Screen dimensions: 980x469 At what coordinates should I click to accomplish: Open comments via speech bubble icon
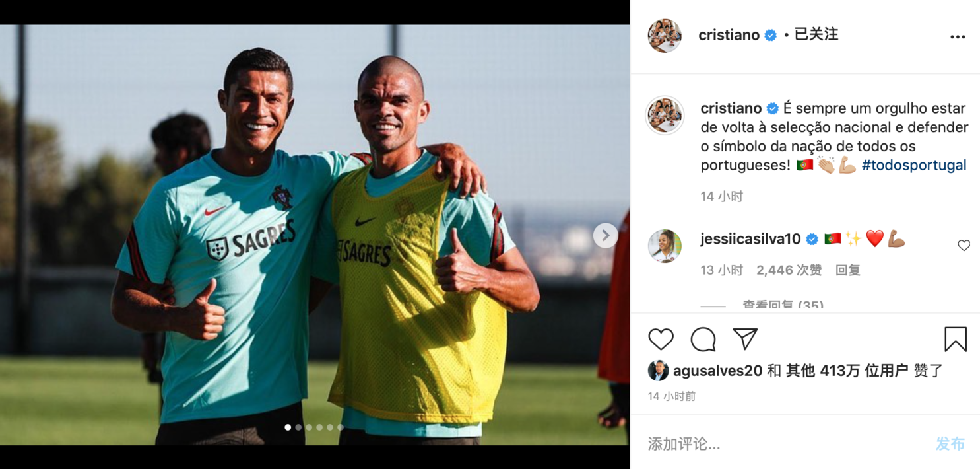(x=703, y=340)
